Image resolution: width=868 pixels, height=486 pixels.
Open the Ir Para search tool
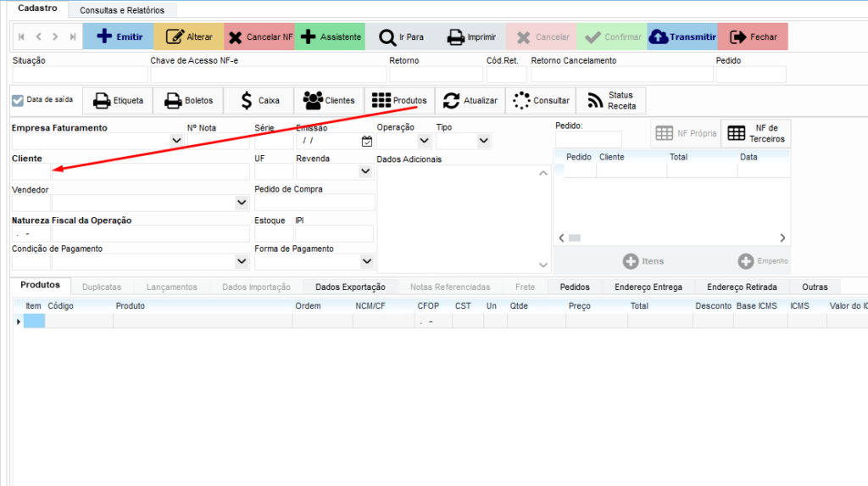point(401,36)
